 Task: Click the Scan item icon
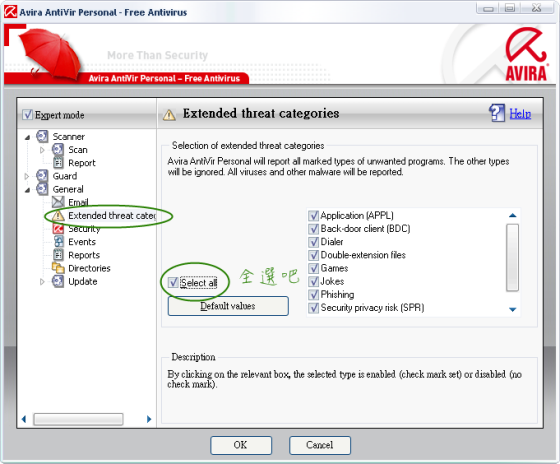tap(58, 150)
